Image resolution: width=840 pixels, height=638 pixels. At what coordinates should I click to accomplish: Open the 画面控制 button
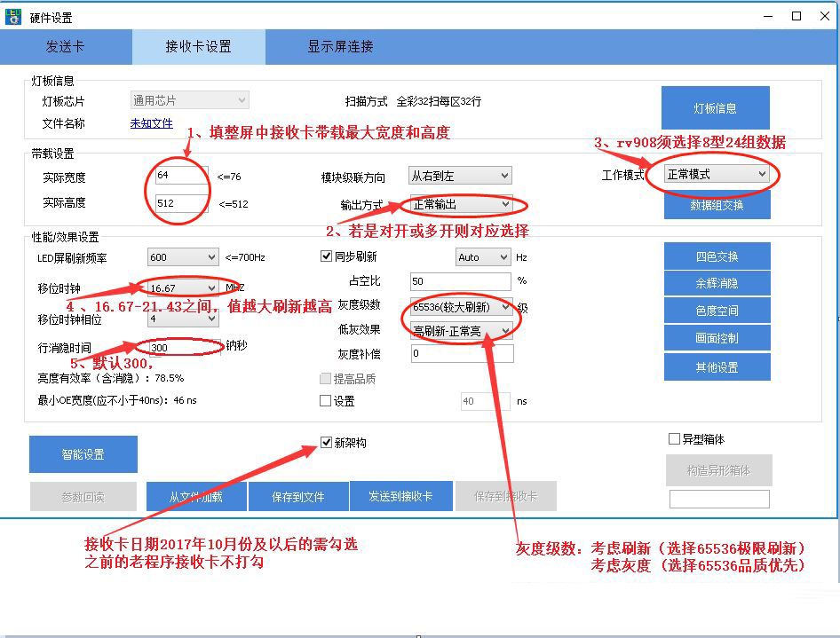(x=717, y=338)
